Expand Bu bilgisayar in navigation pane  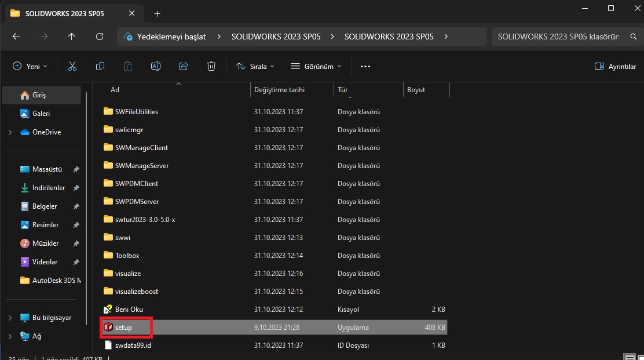(10, 318)
